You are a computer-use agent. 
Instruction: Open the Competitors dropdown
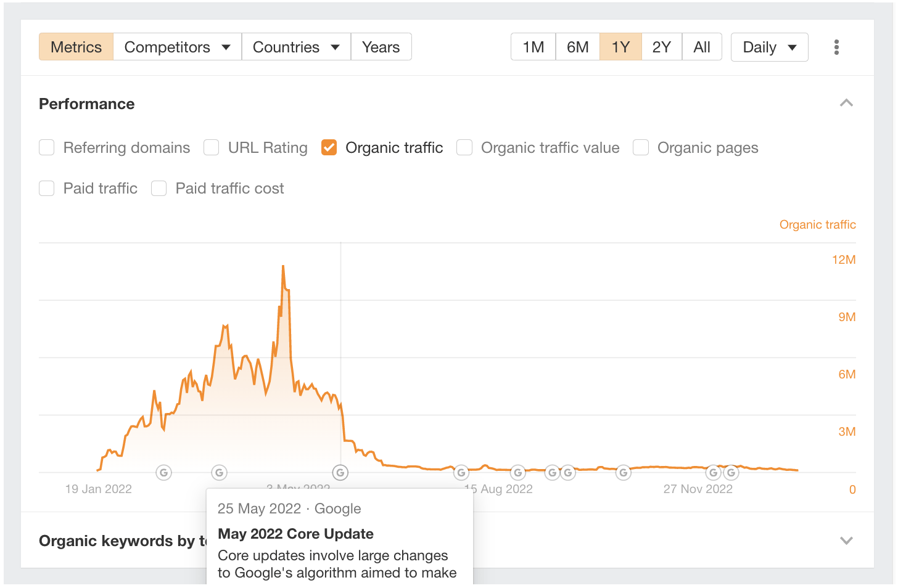(x=177, y=46)
